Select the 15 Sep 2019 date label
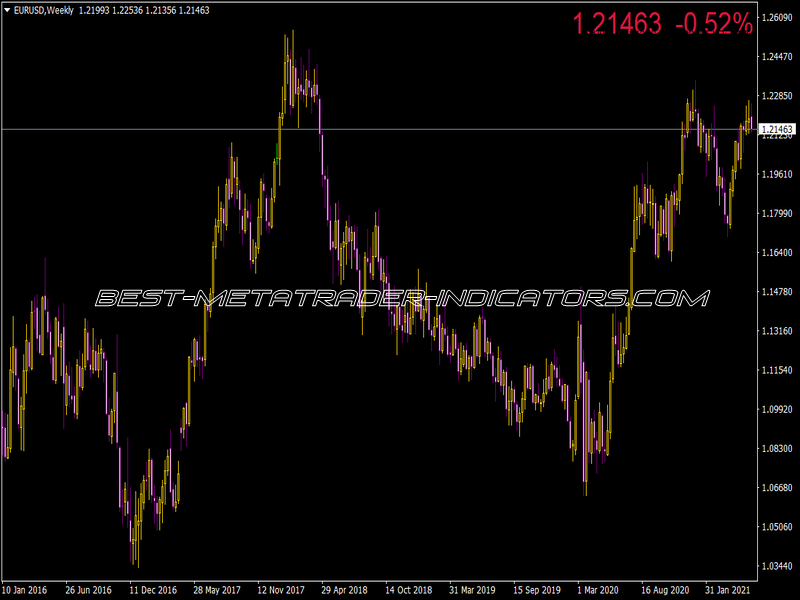The width and height of the screenshot is (800, 600). tap(537, 590)
